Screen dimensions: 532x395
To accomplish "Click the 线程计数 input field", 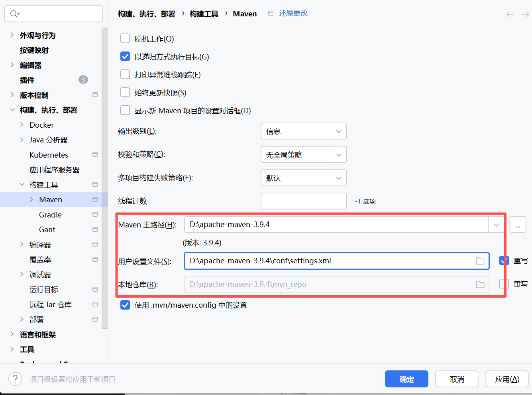I will coord(304,201).
